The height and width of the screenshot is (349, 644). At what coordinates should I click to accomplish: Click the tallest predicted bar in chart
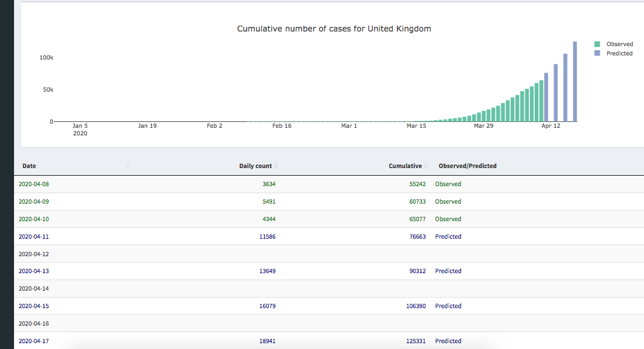pyautogui.click(x=574, y=82)
